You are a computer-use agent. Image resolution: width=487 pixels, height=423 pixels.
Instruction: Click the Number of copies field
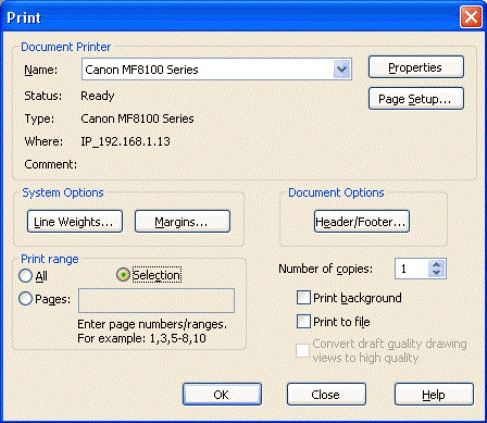411,269
